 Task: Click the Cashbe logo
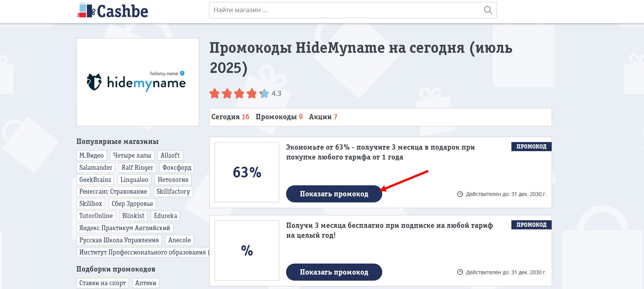[112, 11]
